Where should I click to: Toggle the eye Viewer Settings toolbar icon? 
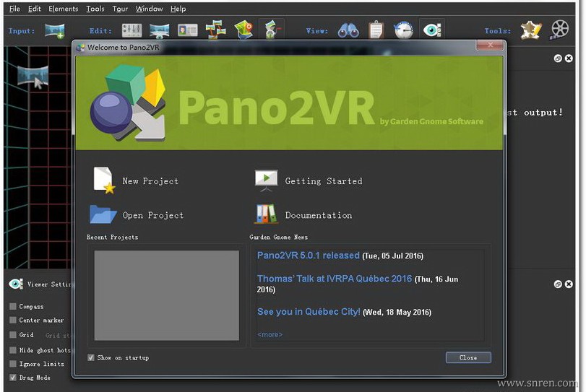pos(432,30)
